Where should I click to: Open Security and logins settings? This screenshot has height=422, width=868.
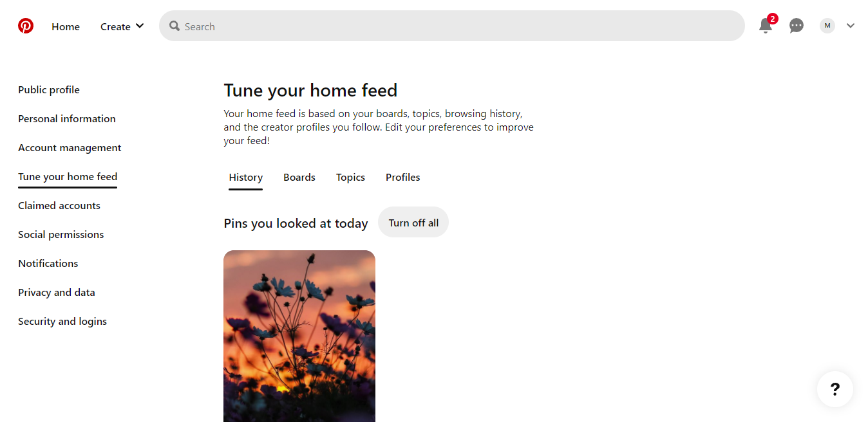[62, 322]
